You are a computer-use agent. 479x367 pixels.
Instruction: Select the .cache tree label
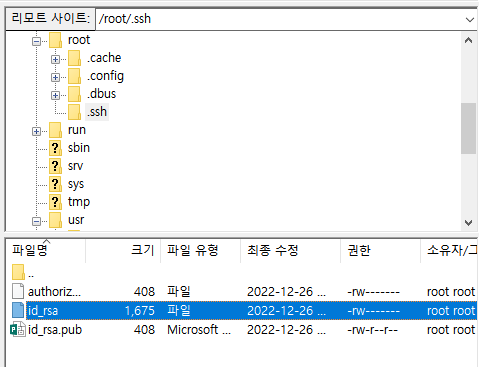104,58
